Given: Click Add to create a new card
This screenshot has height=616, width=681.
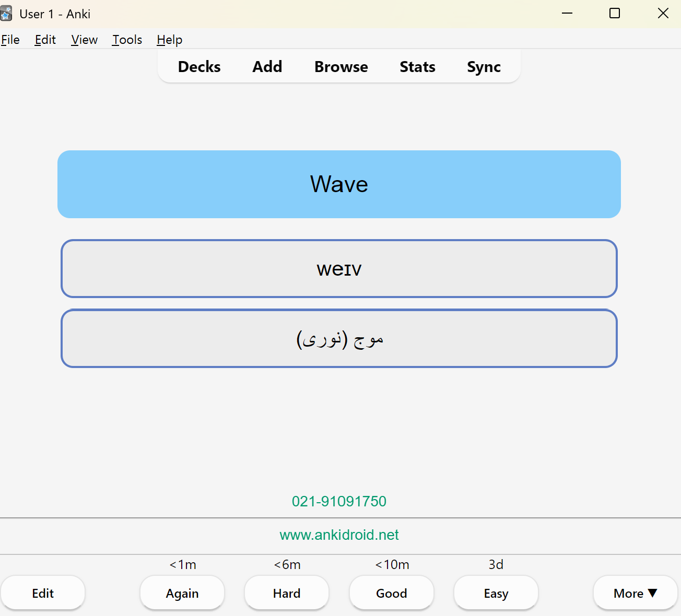Looking at the screenshot, I should point(267,67).
